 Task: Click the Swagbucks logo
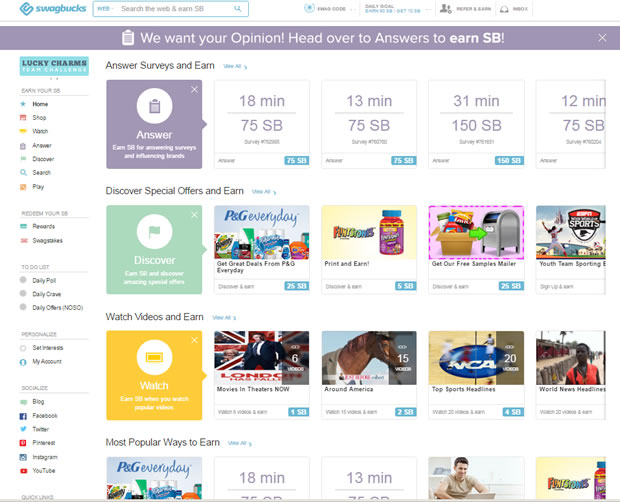53,8
